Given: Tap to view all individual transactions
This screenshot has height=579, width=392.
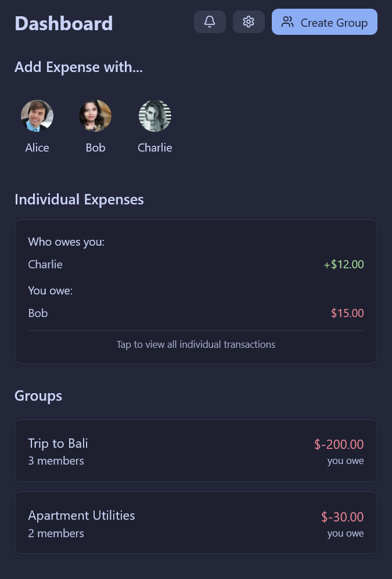Looking at the screenshot, I should click(x=196, y=344).
